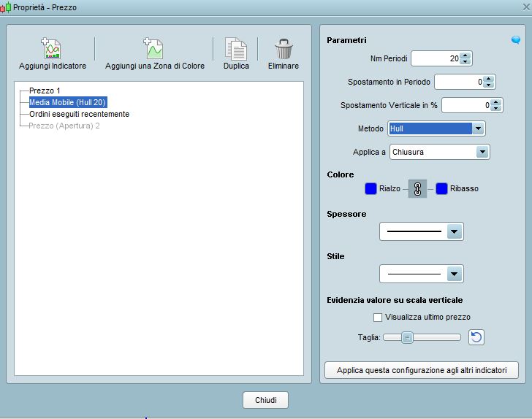
Task: Increase Nm Periodi with the up arrow
Action: (465, 55)
